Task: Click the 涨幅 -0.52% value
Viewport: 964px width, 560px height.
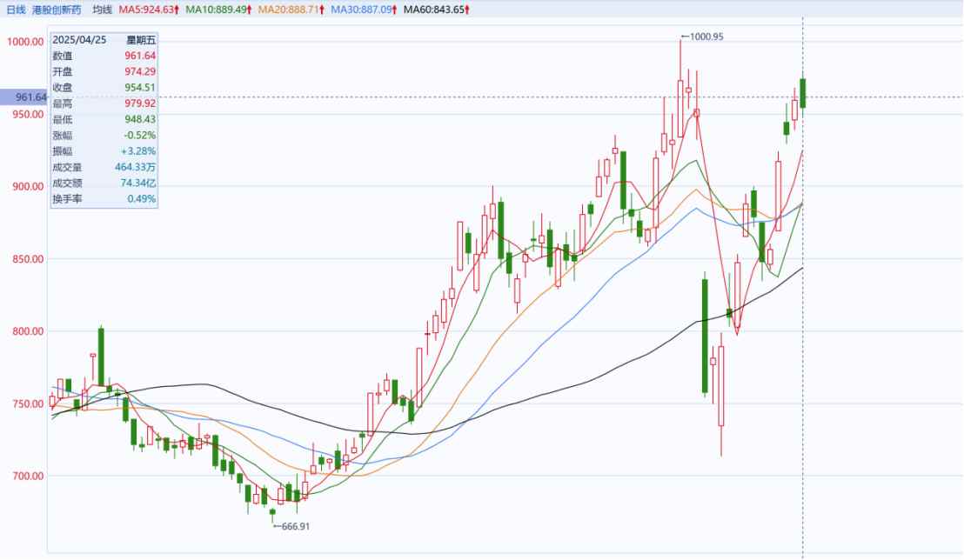Action: point(139,136)
